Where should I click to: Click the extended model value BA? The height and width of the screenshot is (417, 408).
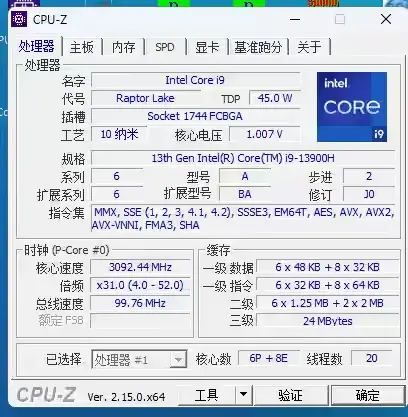click(245, 194)
